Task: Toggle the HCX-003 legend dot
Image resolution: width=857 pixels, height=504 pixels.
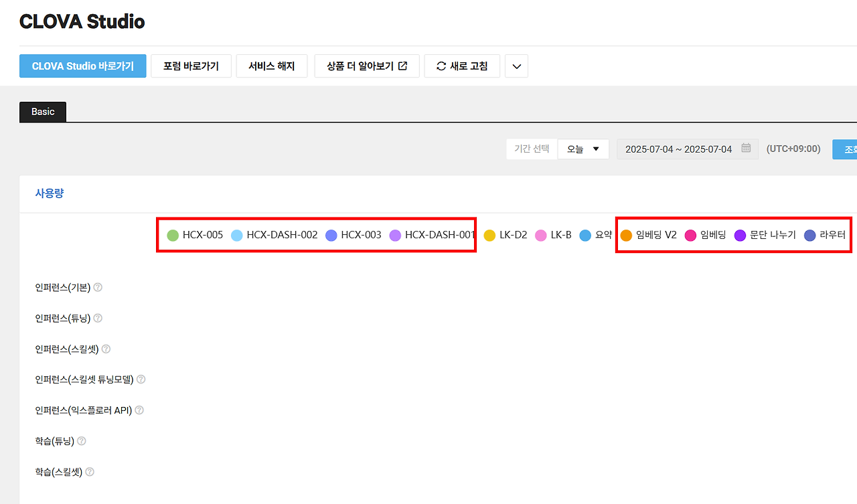Action: (x=331, y=236)
